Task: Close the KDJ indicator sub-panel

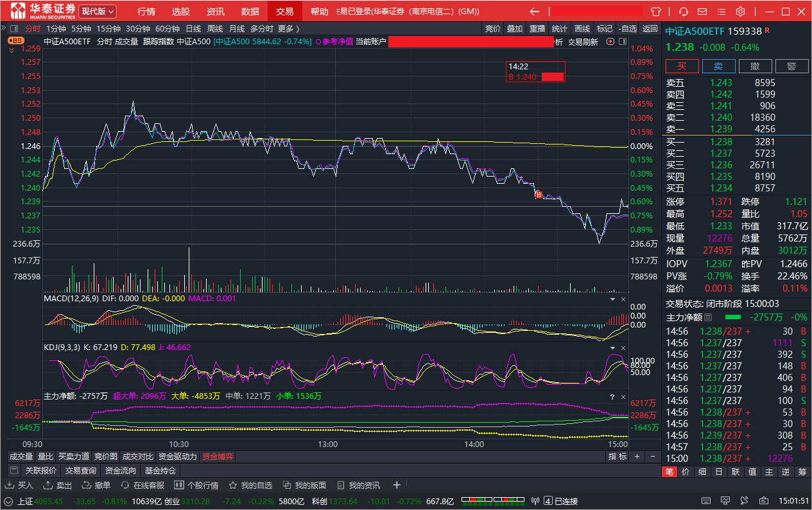Action: click(x=623, y=347)
